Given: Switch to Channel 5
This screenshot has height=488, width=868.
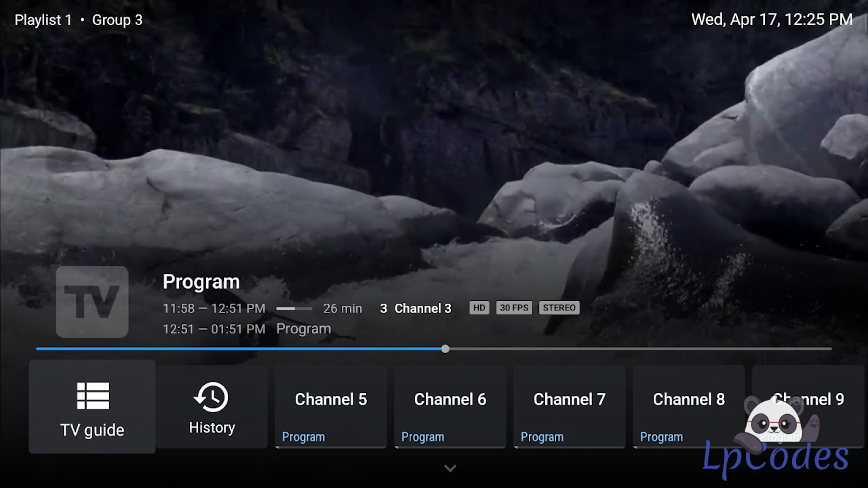Looking at the screenshot, I should click(331, 407).
